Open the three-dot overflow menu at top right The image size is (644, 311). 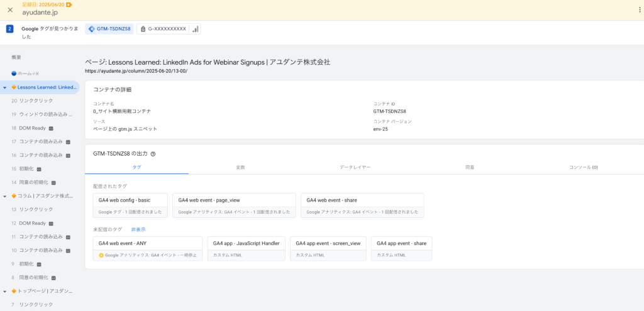[640, 10]
